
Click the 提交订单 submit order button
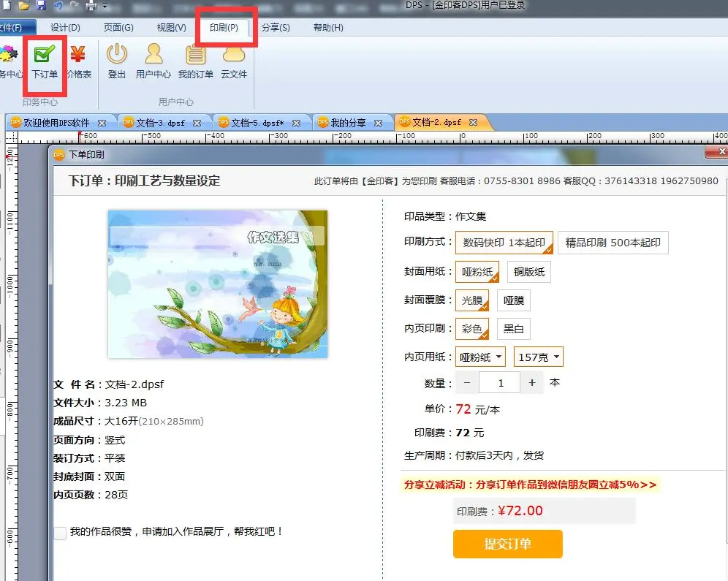pos(507,544)
